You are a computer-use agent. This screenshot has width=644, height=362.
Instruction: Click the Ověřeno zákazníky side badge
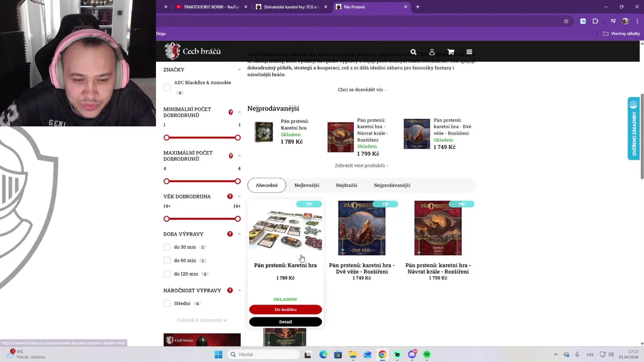pos(633,128)
